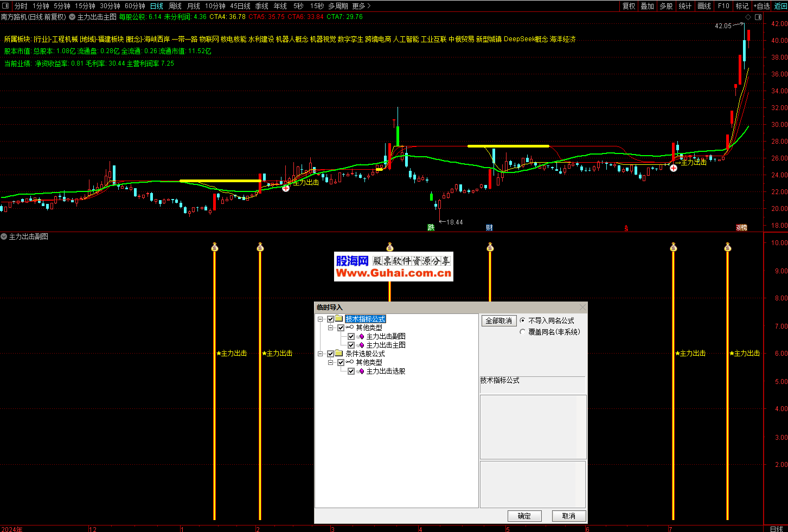Click the 全部取消 button
The width and height of the screenshot is (788, 532).
pos(499,321)
